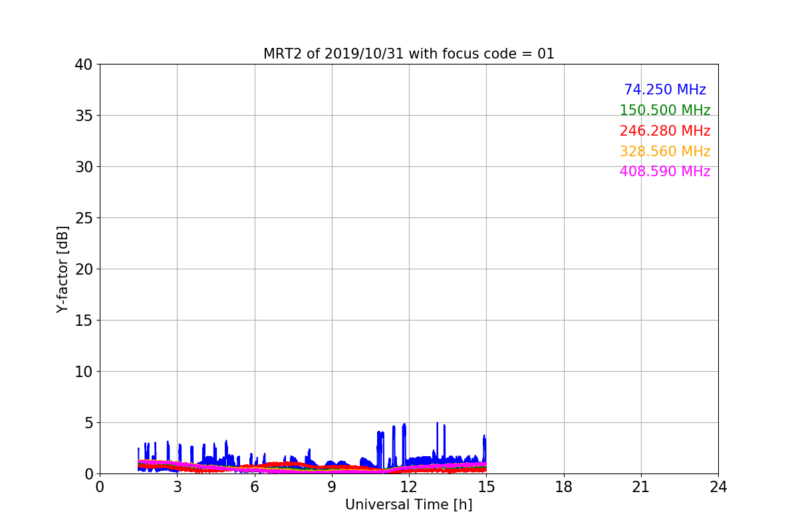Click the y-axis tick label 20

coord(83,269)
